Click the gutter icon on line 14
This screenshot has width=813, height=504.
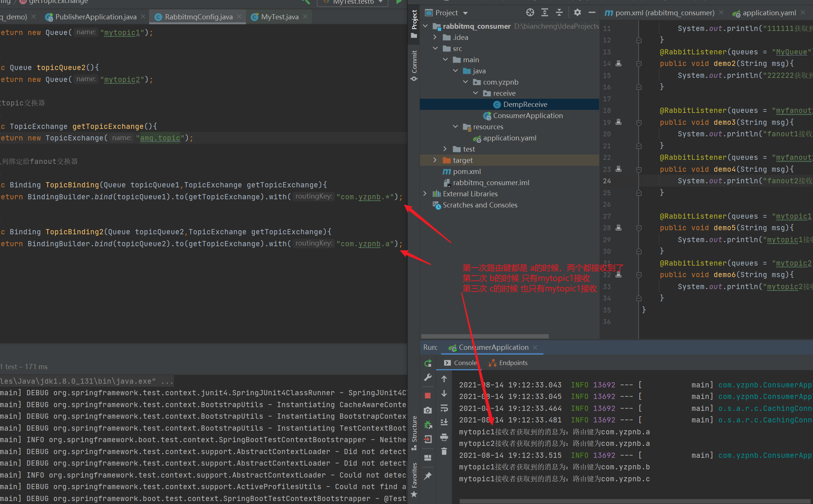(x=619, y=63)
